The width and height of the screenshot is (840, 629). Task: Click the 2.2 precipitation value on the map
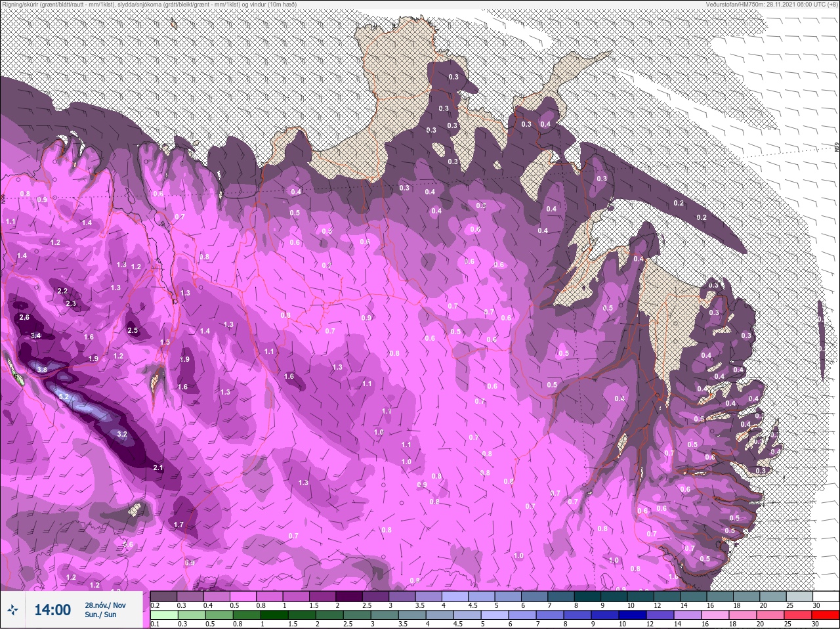[63, 291]
